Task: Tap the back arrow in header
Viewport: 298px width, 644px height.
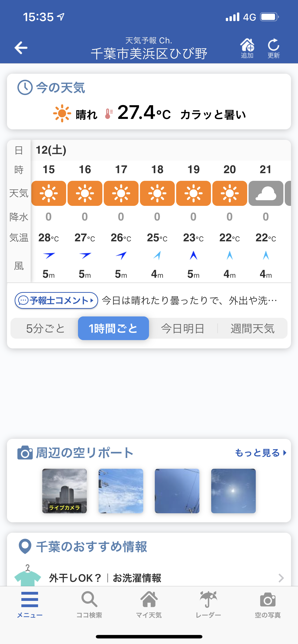Action: [21, 48]
